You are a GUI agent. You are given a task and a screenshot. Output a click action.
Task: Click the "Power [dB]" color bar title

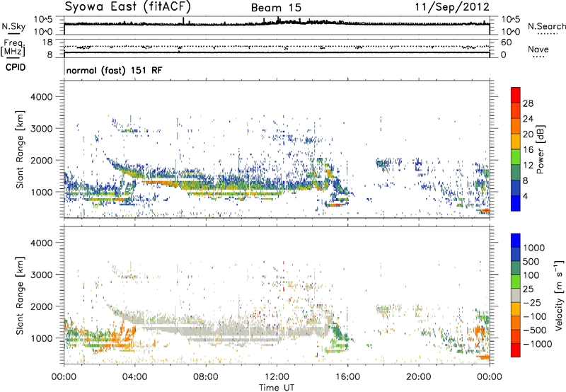pyautogui.click(x=540, y=149)
